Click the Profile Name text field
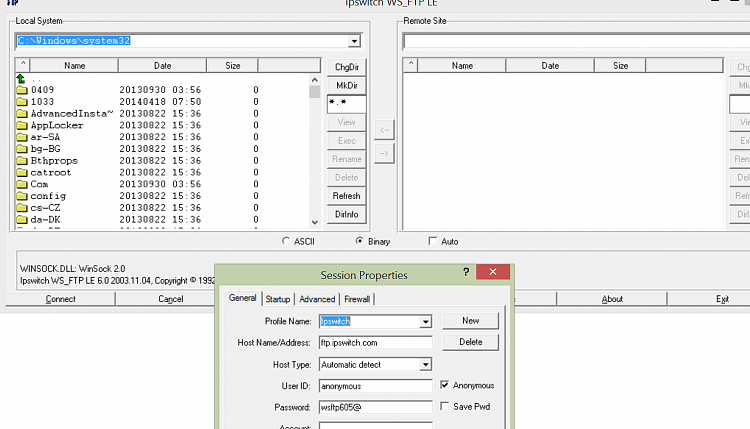 [x=369, y=321]
